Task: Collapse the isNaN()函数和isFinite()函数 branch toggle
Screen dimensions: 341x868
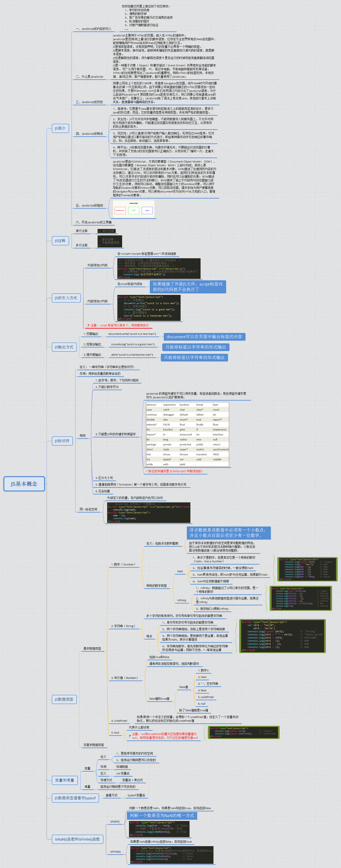Action: pos(105,839)
